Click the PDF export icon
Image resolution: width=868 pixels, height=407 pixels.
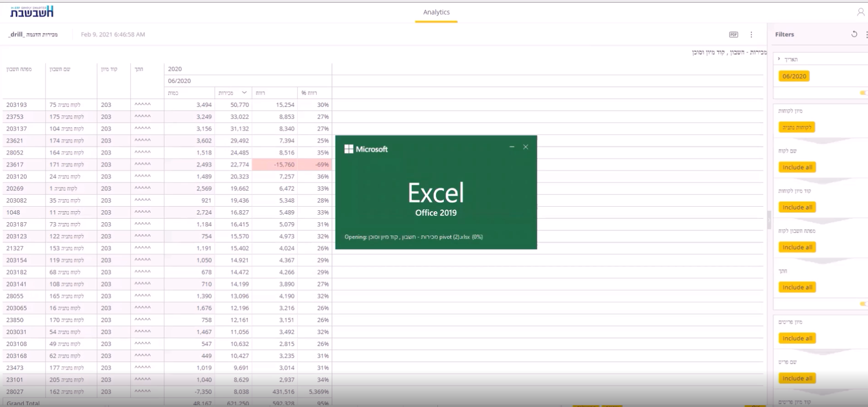[x=733, y=35]
